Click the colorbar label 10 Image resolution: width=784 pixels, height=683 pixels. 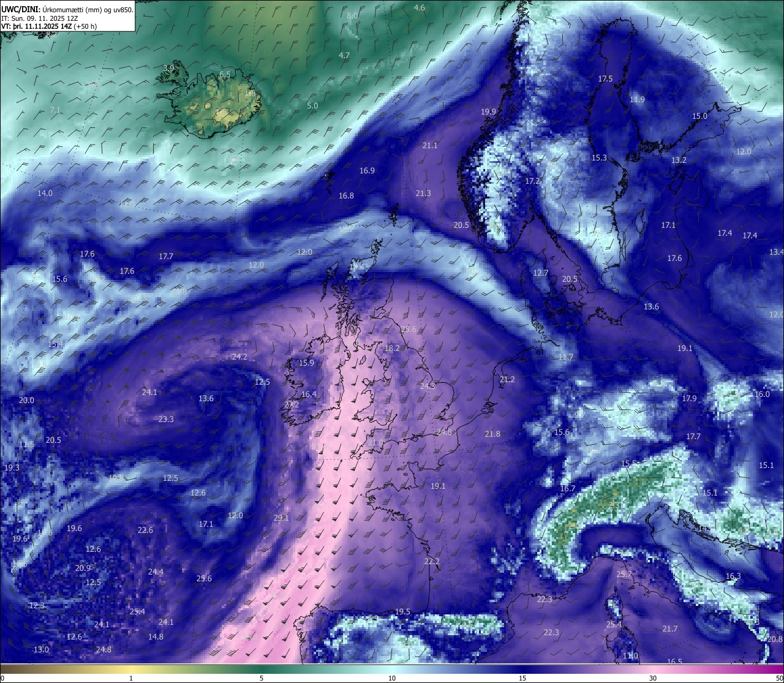coord(392,678)
